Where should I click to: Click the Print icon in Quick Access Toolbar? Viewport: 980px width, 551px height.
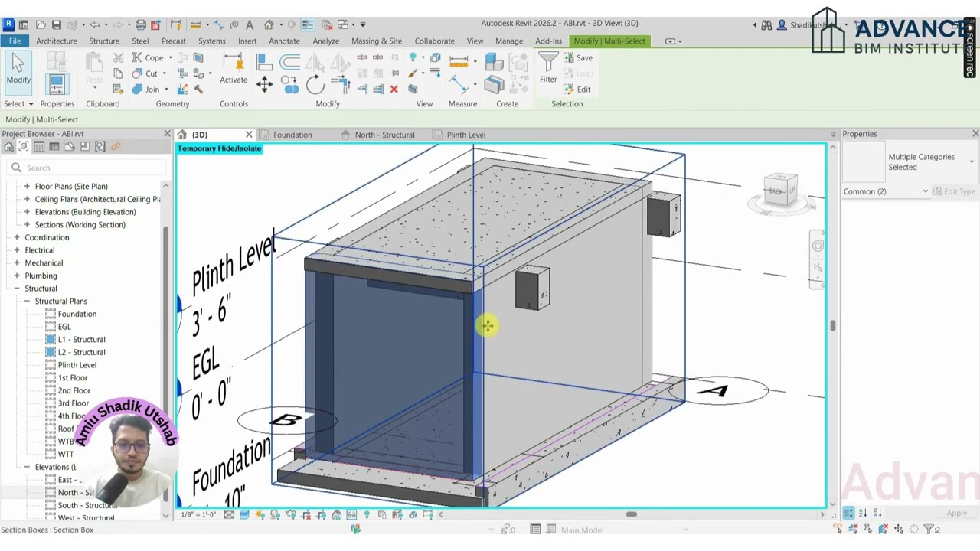pos(140,24)
